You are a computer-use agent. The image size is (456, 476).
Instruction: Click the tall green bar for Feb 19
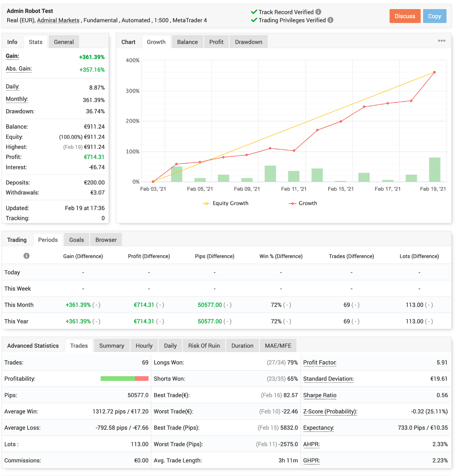tap(435, 169)
